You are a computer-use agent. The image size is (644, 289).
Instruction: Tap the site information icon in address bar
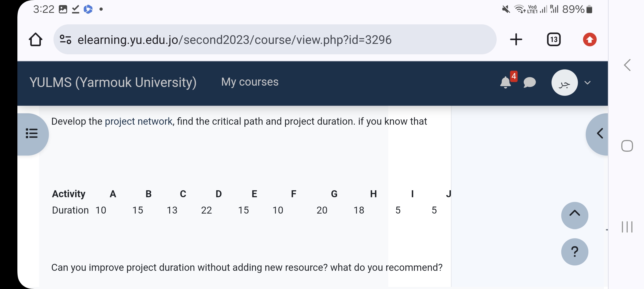65,39
